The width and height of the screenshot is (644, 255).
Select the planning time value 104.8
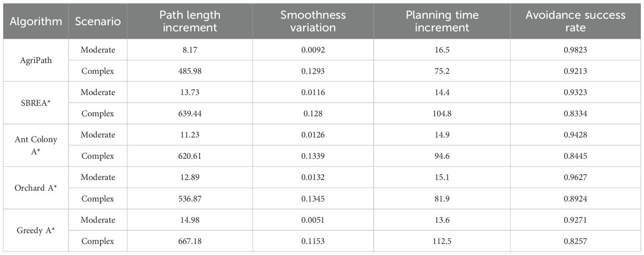(x=442, y=114)
